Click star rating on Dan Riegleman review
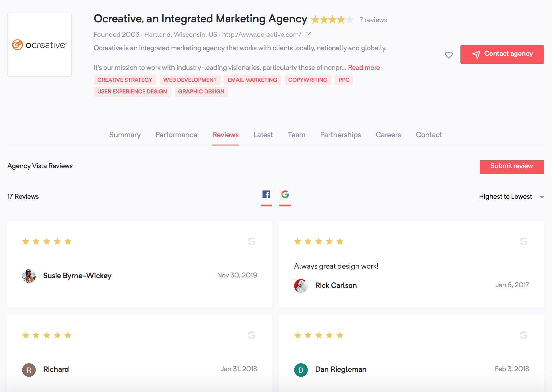 tap(319, 335)
